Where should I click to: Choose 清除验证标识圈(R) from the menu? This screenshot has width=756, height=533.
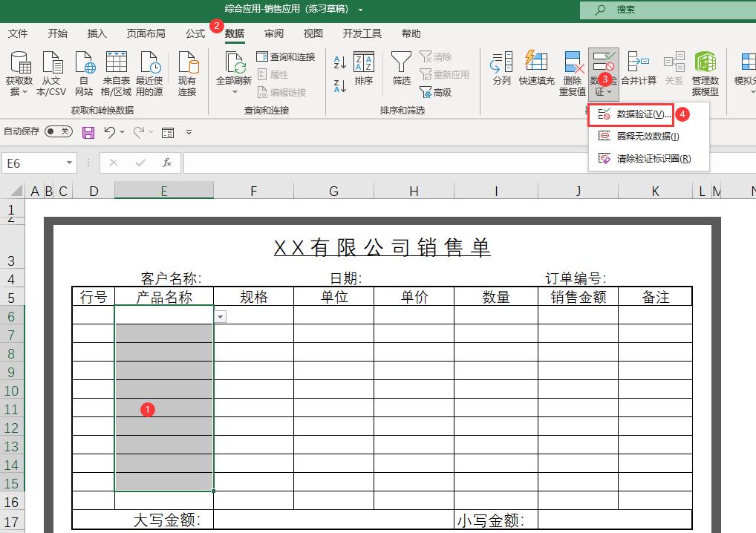(648, 159)
